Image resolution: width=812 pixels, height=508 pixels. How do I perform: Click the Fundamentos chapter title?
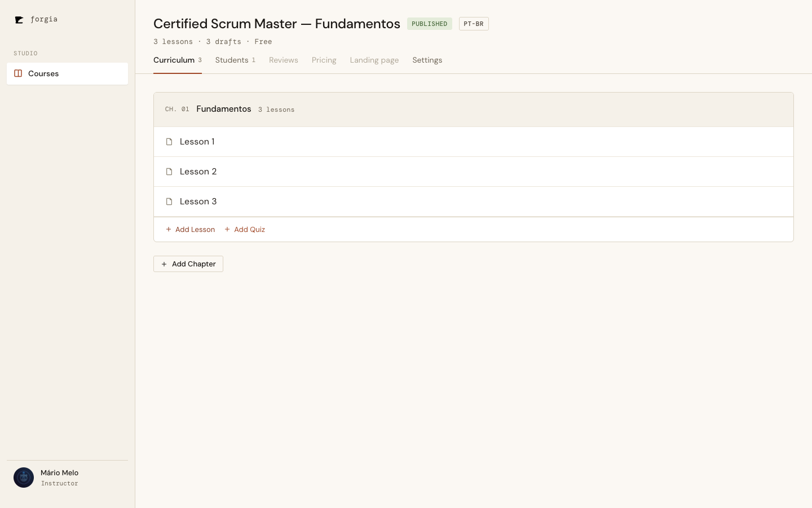(224, 109)
